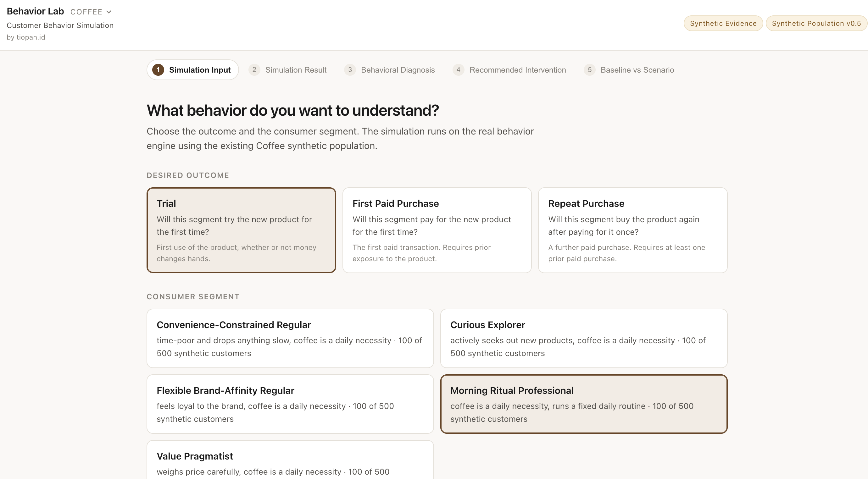Screen dimensions: 868x479
Task: Select Morning Ritual Professional segment
Action: click(584, 404)
